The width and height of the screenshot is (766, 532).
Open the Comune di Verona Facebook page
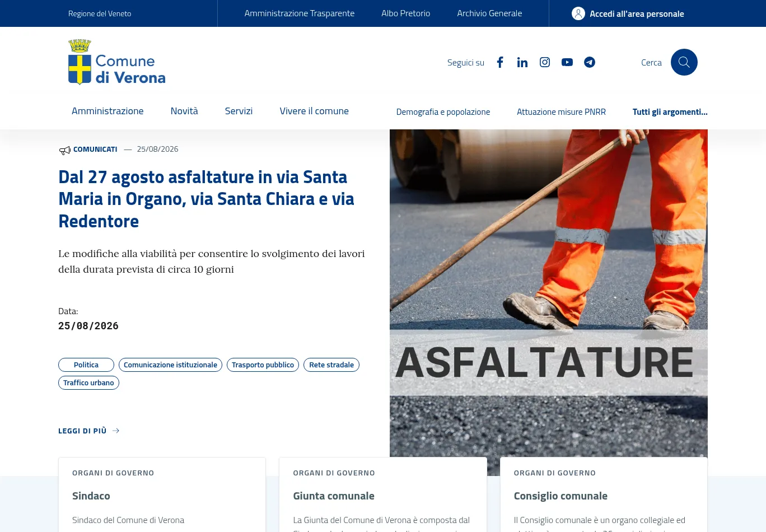tap(500, 62)
